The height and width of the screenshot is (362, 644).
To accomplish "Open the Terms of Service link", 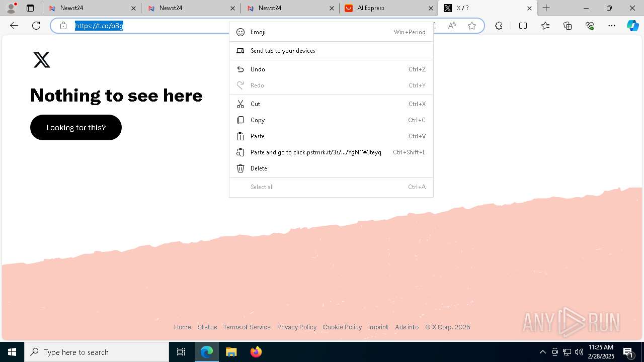I will [x=247, y=327].
